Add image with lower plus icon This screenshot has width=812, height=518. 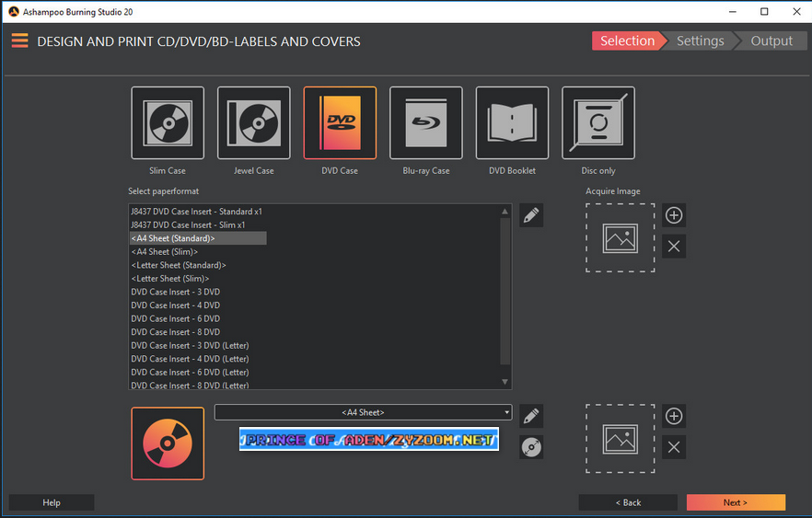tap(674, 416)
